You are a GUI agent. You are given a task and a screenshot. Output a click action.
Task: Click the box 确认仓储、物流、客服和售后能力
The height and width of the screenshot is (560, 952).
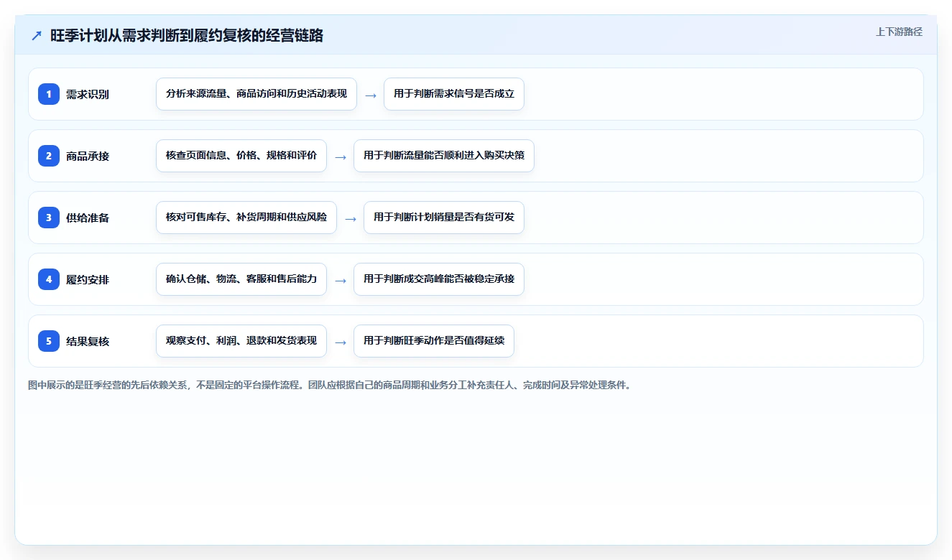click(241, 279)
